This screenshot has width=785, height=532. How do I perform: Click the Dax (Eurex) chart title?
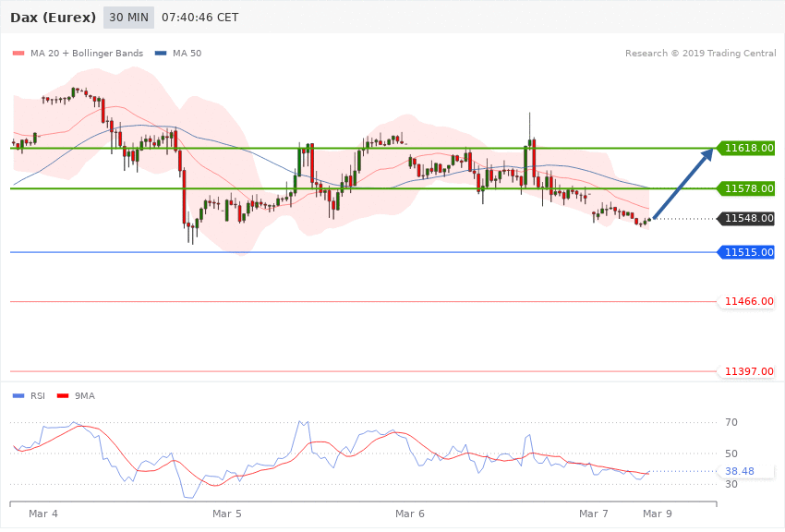(53, 18)
